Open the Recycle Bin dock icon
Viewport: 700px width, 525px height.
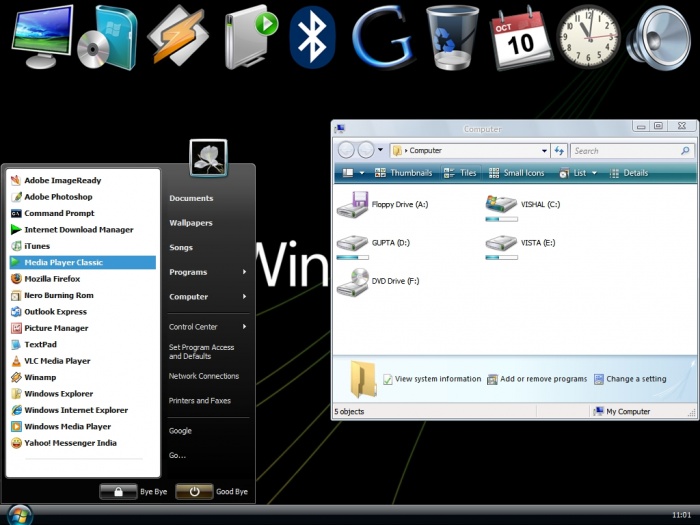[452, 38]
